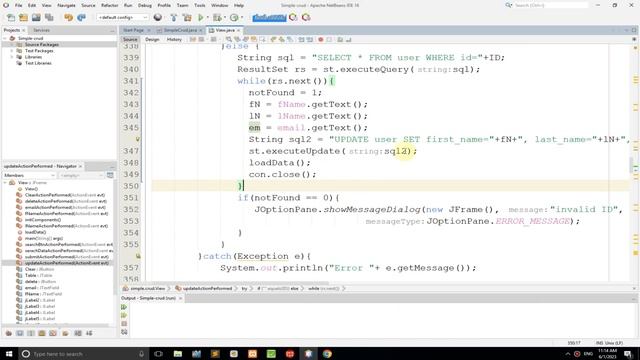
Task: Click the Navigator panel options icon beside filter
Action: click(x=110, y=175)
